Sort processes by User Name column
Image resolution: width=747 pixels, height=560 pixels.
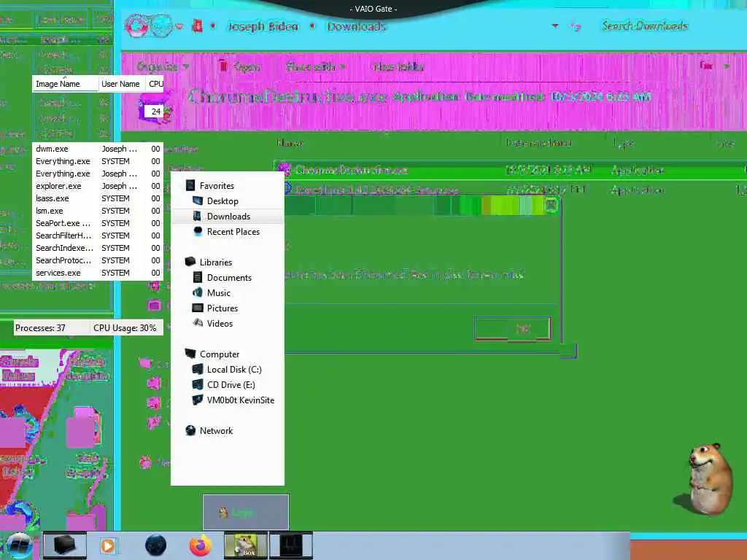click(120, 84)
